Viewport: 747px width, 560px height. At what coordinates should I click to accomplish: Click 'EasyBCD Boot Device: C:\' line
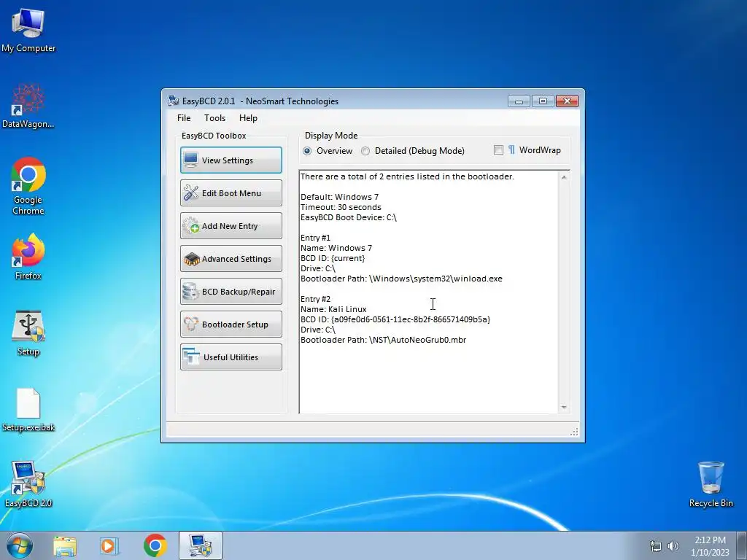[x=349, y=217]
